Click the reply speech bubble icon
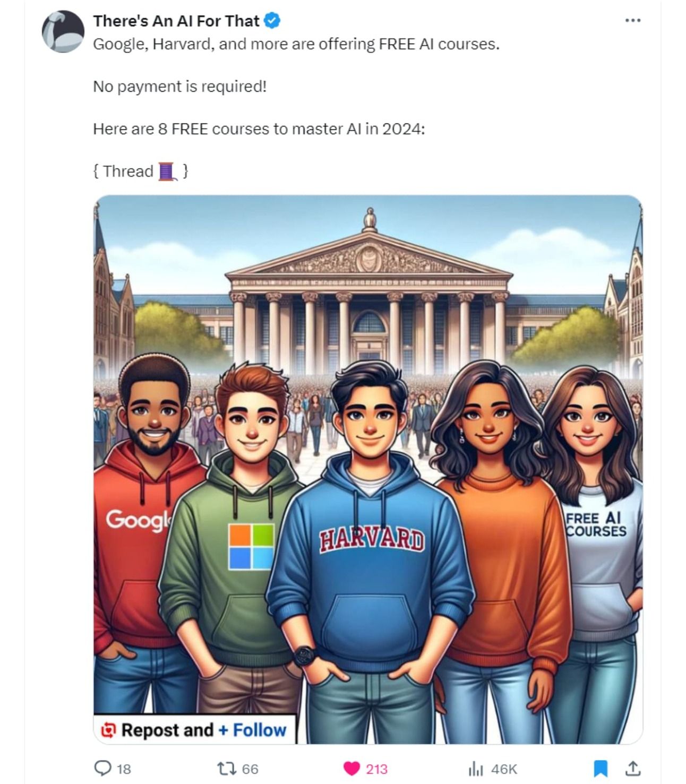 coord(102,768)
